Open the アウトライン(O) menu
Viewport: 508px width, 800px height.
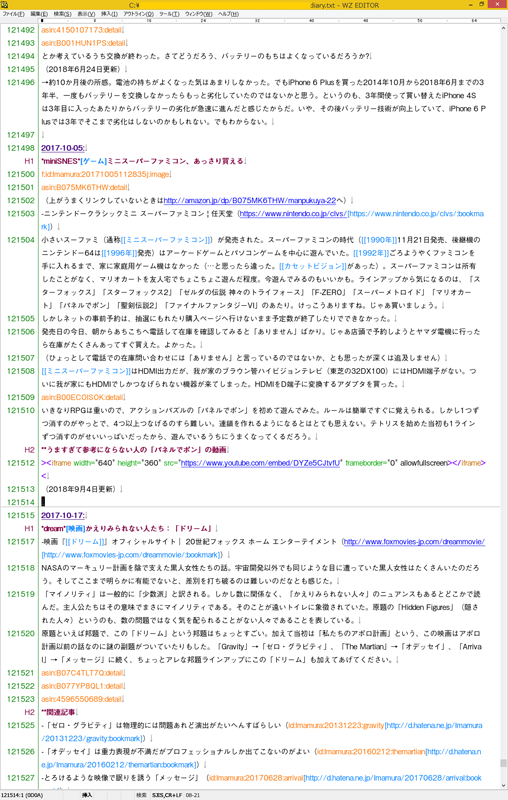point(138,14)
